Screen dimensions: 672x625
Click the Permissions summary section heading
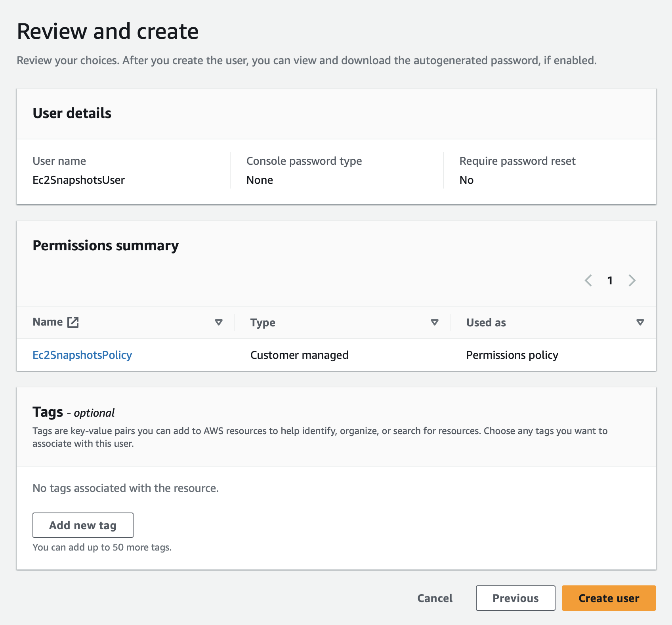(106, 246)
